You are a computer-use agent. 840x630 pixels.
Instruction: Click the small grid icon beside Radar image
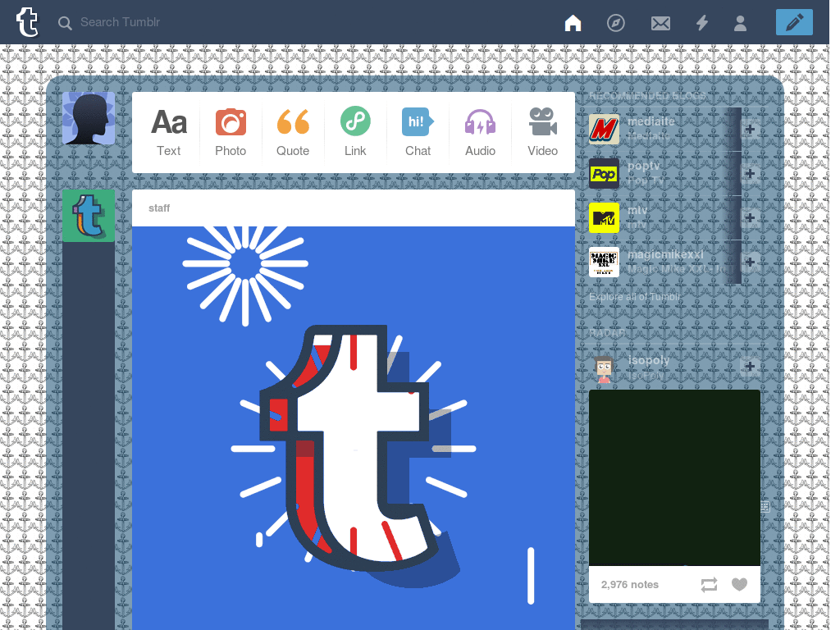click(765, 507)
